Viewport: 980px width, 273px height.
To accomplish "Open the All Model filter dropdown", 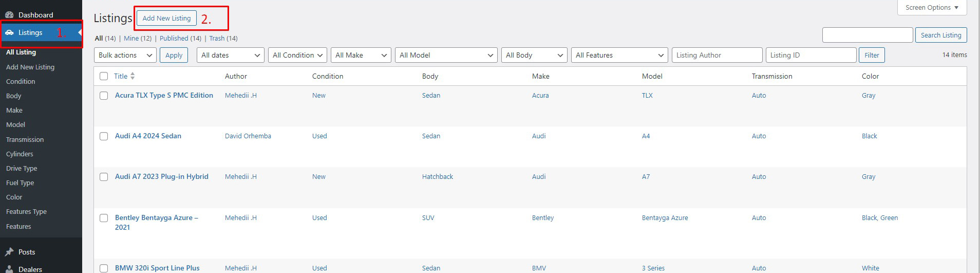I will click(446, 55).
